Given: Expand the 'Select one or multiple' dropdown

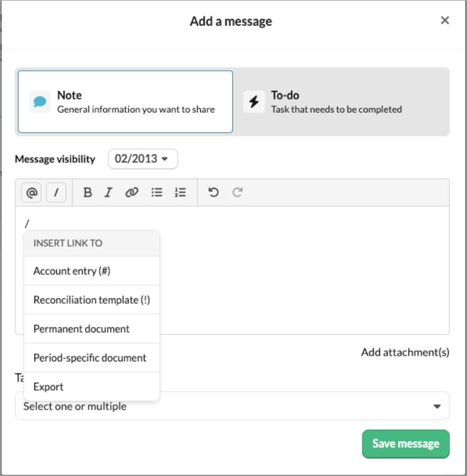Looking at the screenshot, I should pyautogui.click(x=232, y=406).
